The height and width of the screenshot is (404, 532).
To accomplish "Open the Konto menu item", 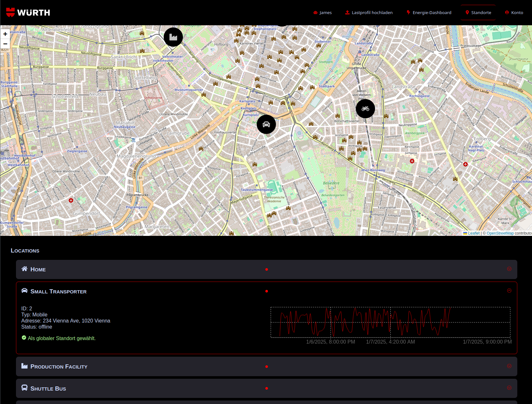I will point(514,12).
